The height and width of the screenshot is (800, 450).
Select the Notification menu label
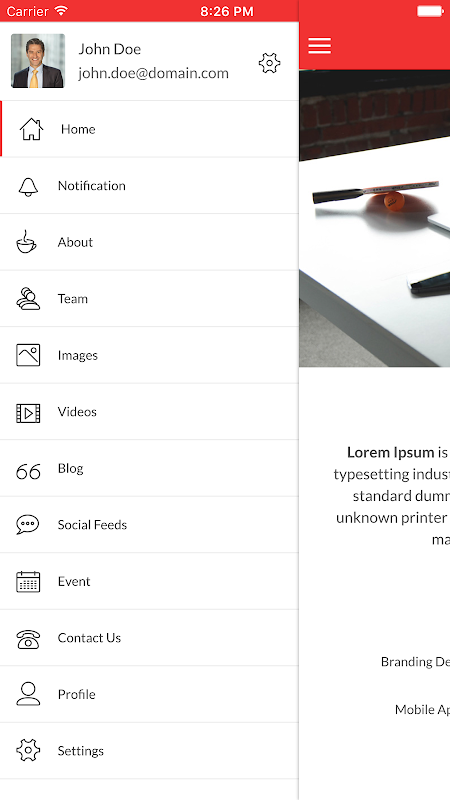tap(92, 186)
